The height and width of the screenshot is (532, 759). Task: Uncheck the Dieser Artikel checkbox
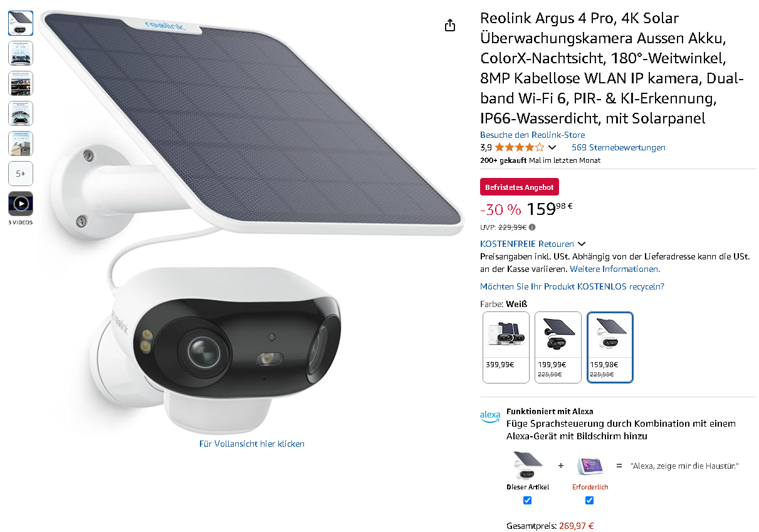[x=527, y=500]
